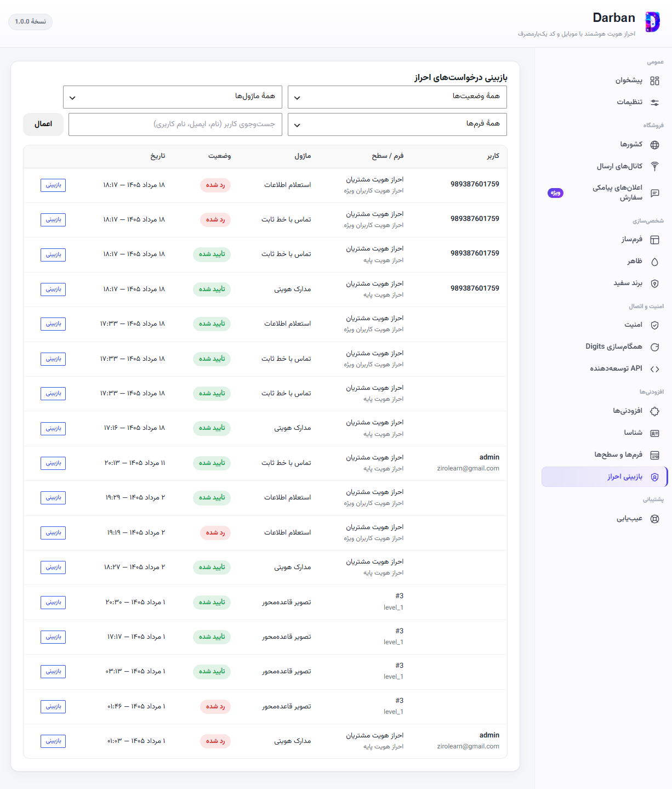
Task: Click بازبینی for ۱۱ مرداد 20:13 row
Action: pyautogui.click(x=53, y=463)
